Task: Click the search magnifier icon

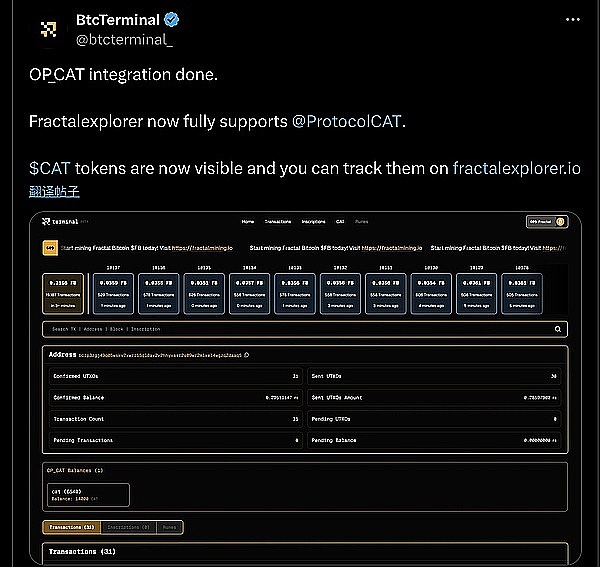Action: pos(558,328)
